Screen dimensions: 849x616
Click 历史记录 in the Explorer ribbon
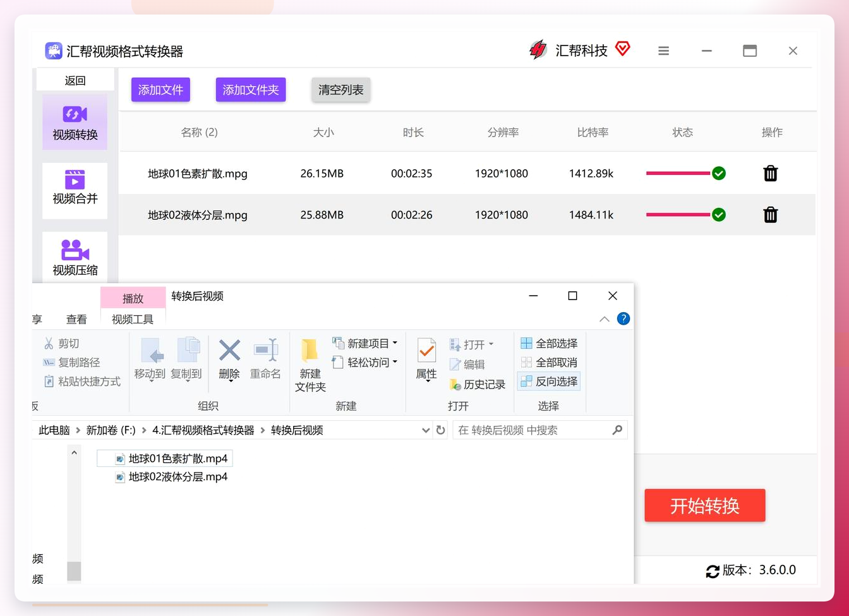pyautogui.click(x=477, y=384)
